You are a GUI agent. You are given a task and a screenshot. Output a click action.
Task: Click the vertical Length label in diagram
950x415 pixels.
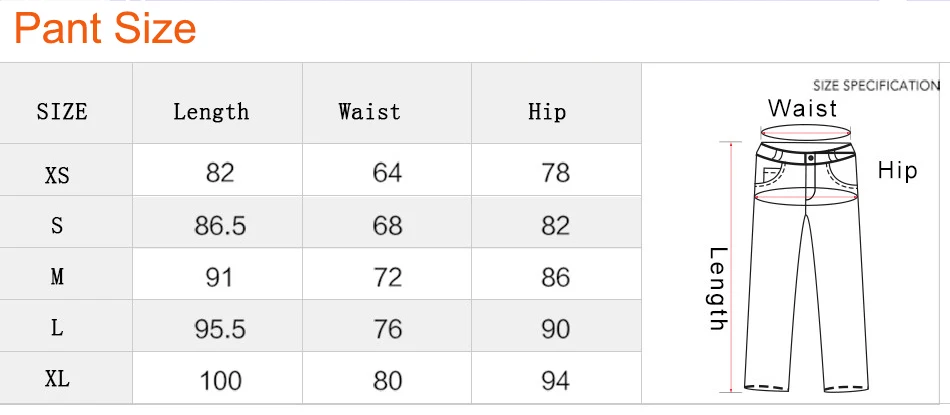718,288
